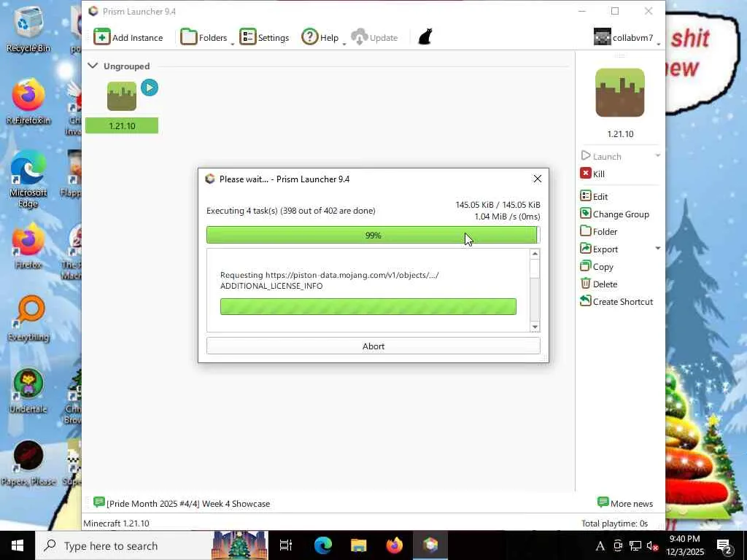Screen dimensions: 747x560
Task: Click the Undertale desktop shortcut
Action: click(28, 391)
